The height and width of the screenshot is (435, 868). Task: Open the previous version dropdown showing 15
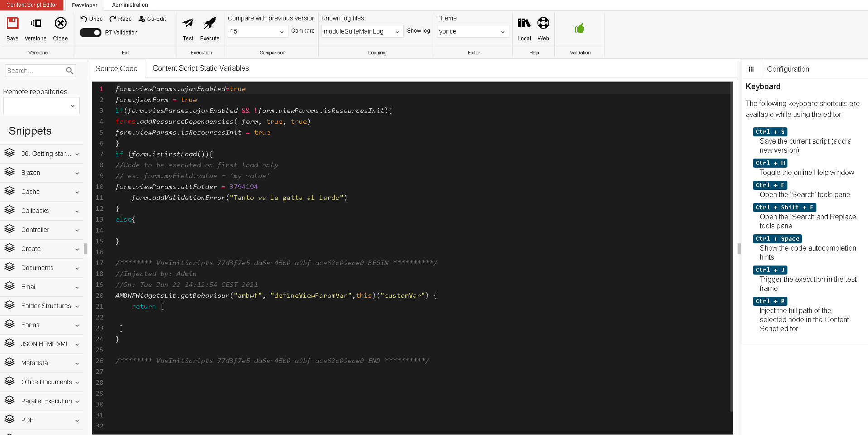(x=257, y=31)
